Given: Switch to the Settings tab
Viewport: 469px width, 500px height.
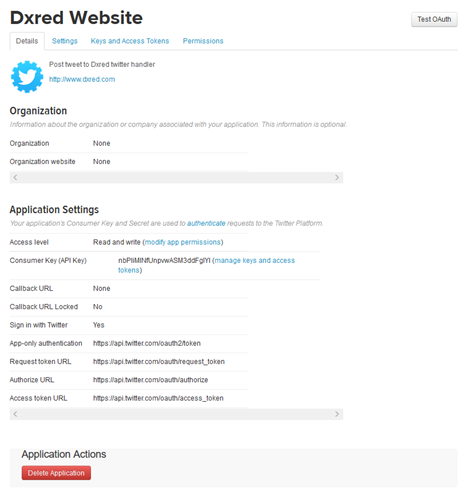Looking at the screenshot, I should click(x=65, y=41).
